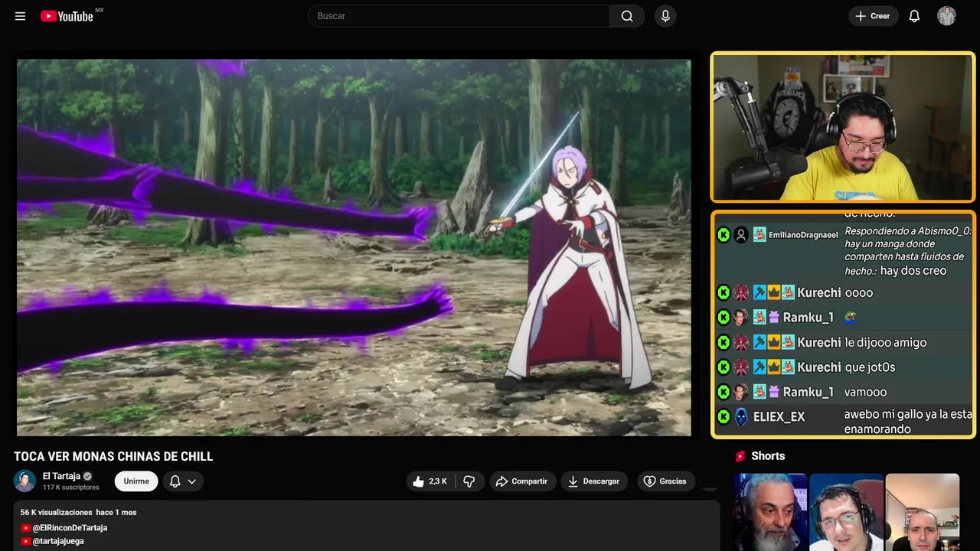Screen dimensions: 980x551
Task: Click the Descargar download button
Action: click(x=593, y=481)
